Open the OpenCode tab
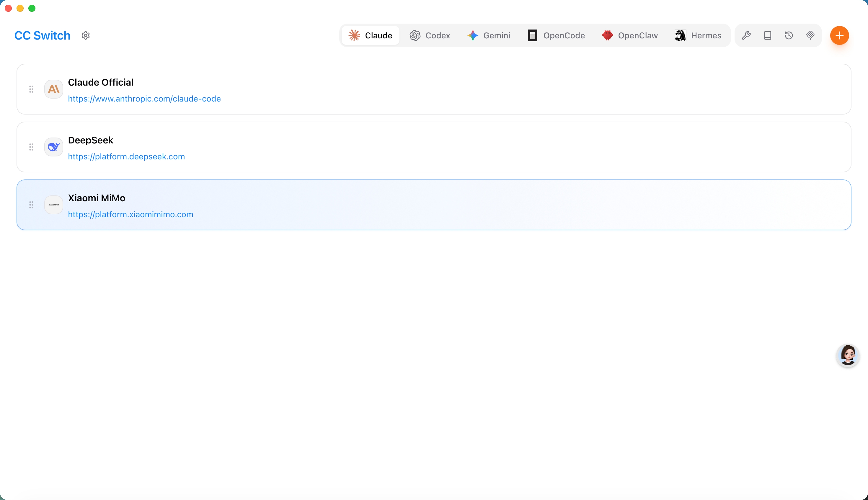The width and height of the screenshot is (868, 500). click(x=556, y=35)
